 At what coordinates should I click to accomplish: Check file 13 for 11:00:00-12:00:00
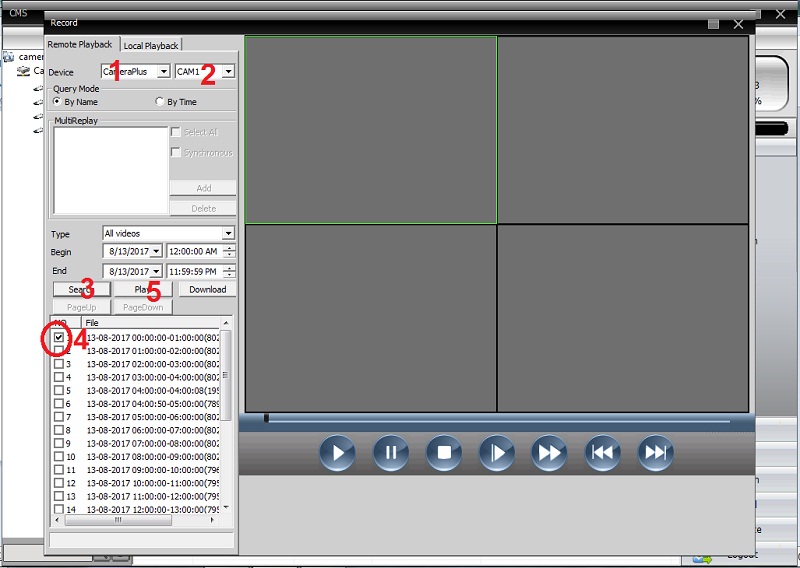pyautogui.click(x=59, y=496)
